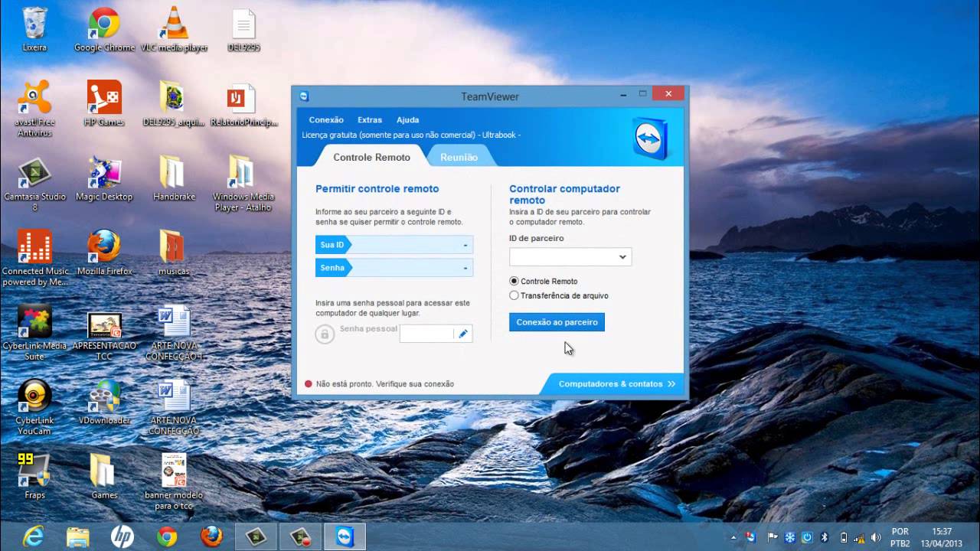Open the Conexão menu
Image resolution: width=980 pixels, height=551 pixels.
pos(326,120)
